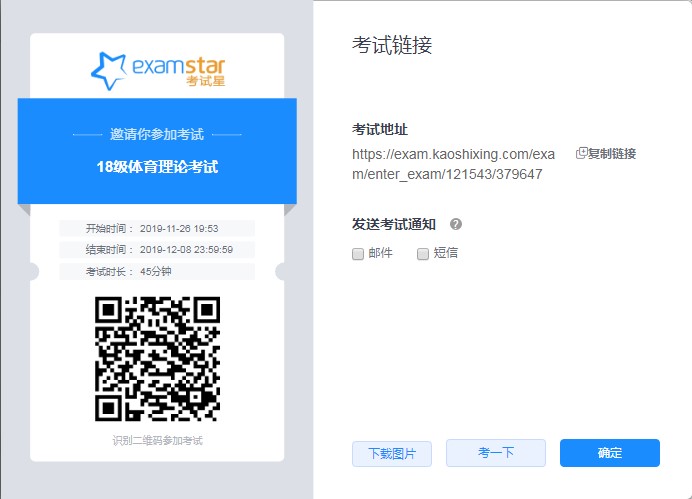
Task: Select the 结束时间 row on the card
Action: tap(157, 250)
